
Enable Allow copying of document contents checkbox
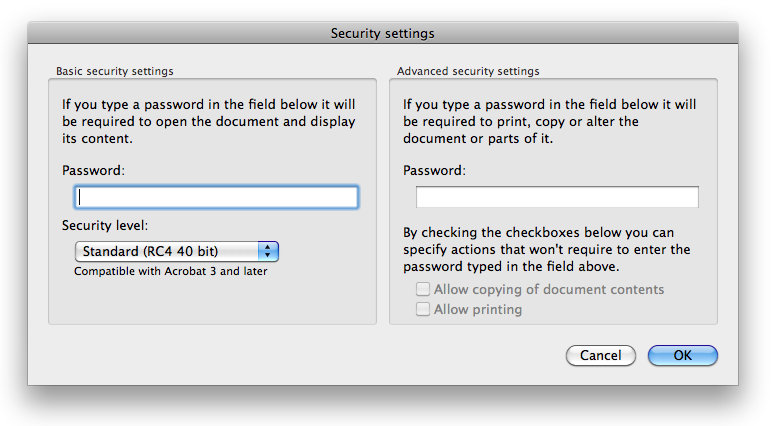pyautogui.click(x=422, y=289)
